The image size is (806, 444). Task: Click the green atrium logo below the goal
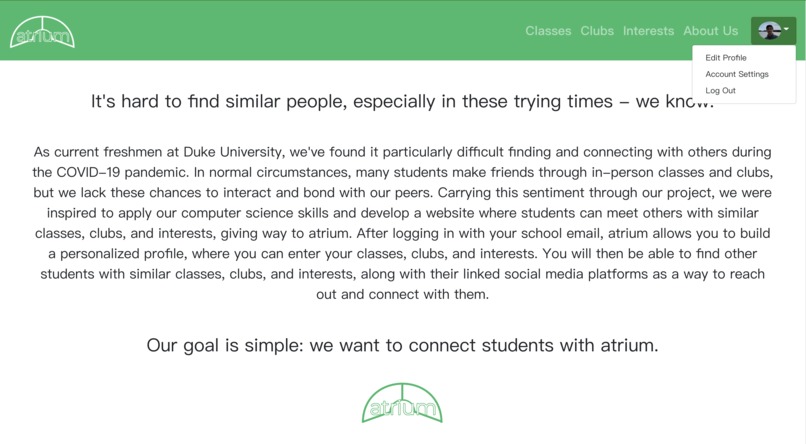pos(402,403)
